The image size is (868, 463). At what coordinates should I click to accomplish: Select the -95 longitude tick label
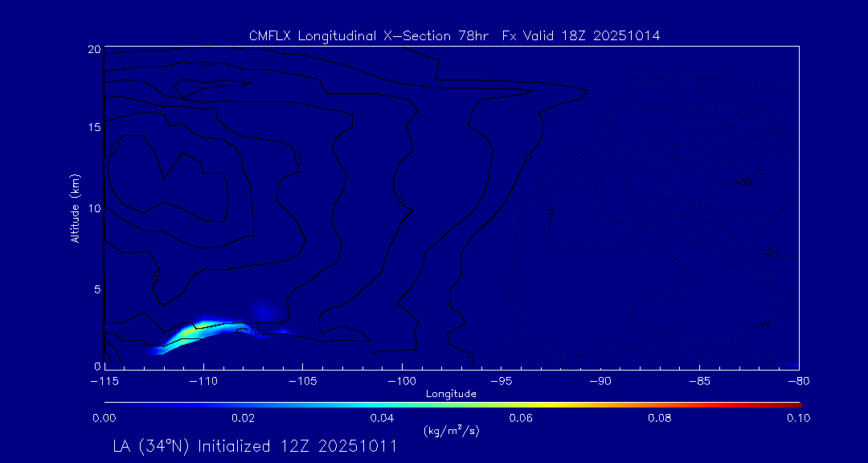coord(501,380)
